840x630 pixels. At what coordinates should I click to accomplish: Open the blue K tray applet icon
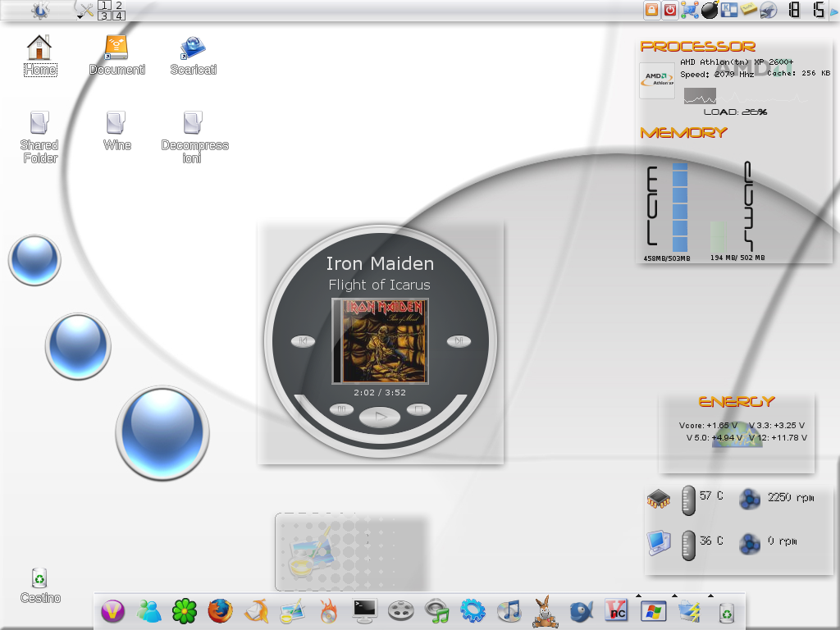(x=728, y=10)
